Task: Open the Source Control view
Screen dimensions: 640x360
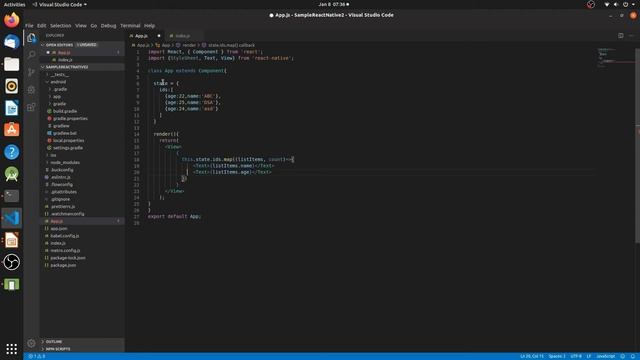Action: point(31,72)
